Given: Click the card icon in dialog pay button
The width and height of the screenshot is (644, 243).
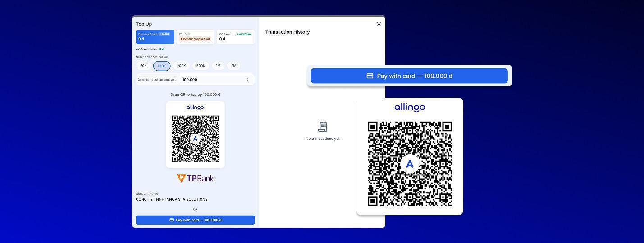Looking at the screenshot, I should (172, 220).
